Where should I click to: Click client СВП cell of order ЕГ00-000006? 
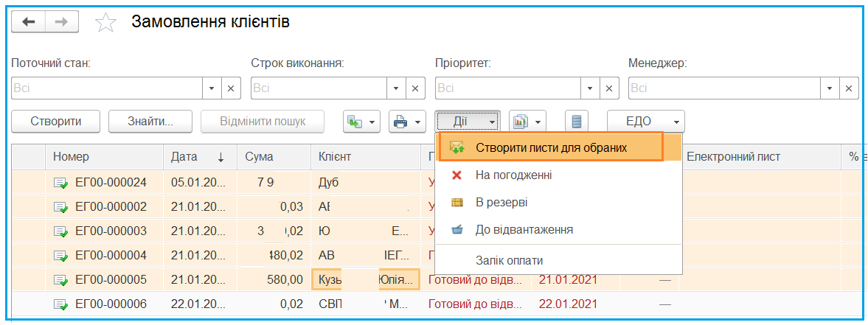(x=366, y=304)
